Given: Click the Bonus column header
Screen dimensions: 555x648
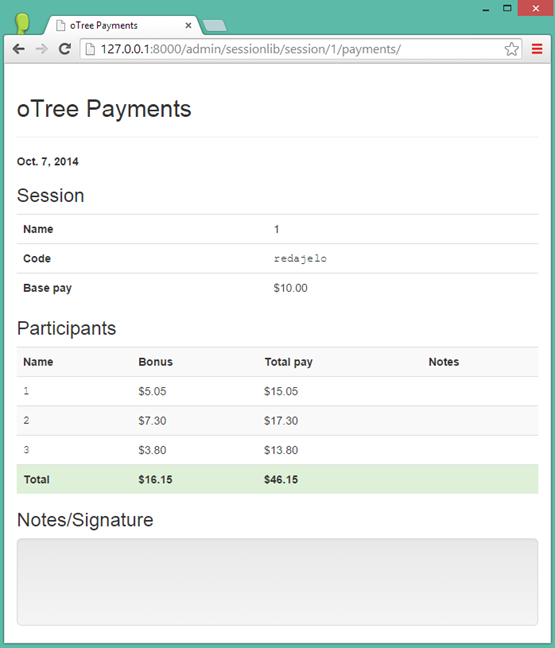Looking at the screenshot, I should [155, 362].
